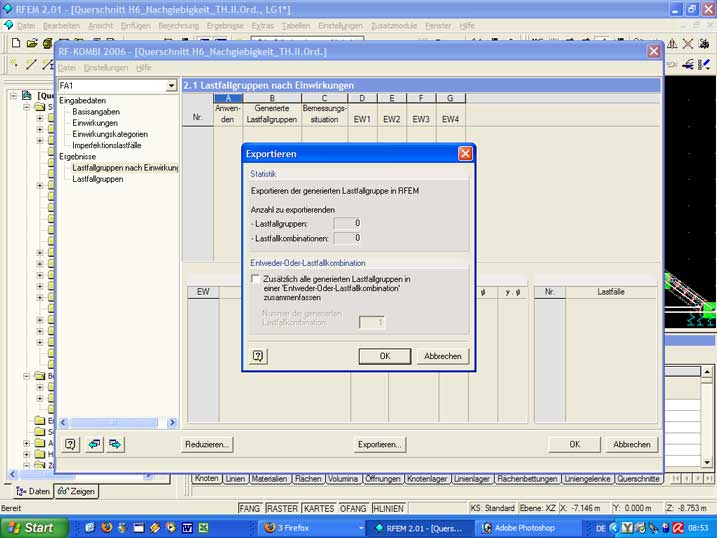Viewport: 717px width, 538px height.
Task: Switch to Knotenlager table tab
Action: (x=427, y=479)
